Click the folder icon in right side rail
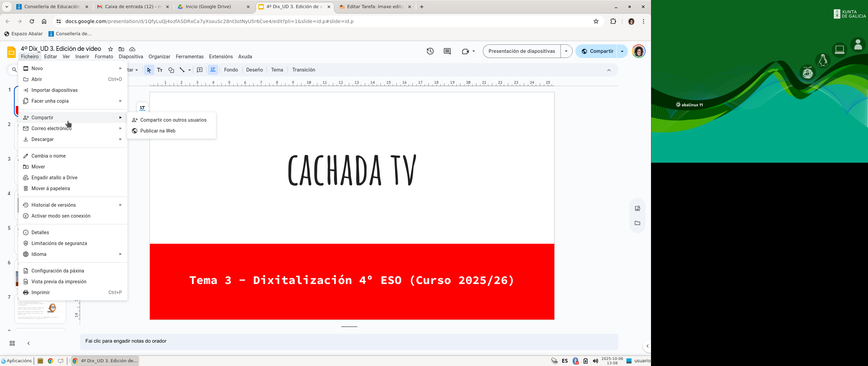Viewport: 868px width, 366px height. coord(637,223)
